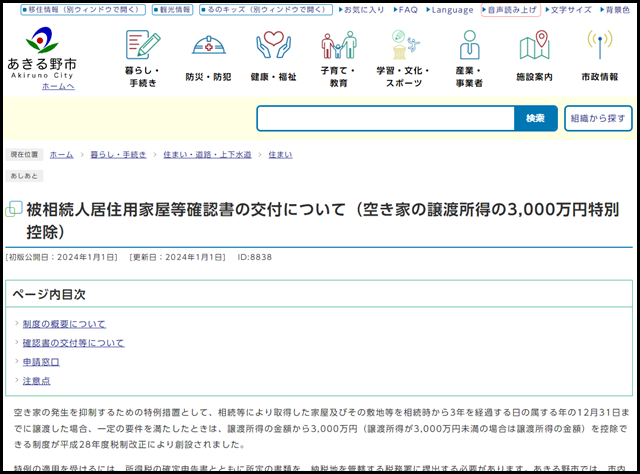Click 音声読み上げ button
Screen dimensions: 640x474
(511, 10)
